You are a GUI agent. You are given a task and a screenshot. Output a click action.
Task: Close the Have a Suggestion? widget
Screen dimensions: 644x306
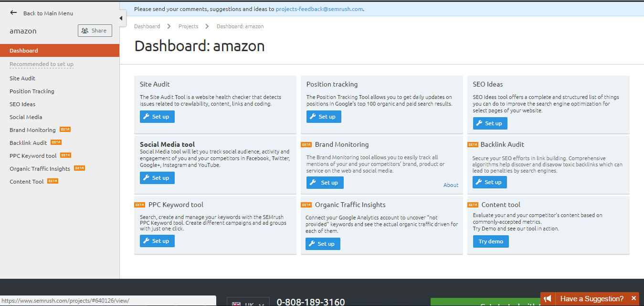click(633, 298)
